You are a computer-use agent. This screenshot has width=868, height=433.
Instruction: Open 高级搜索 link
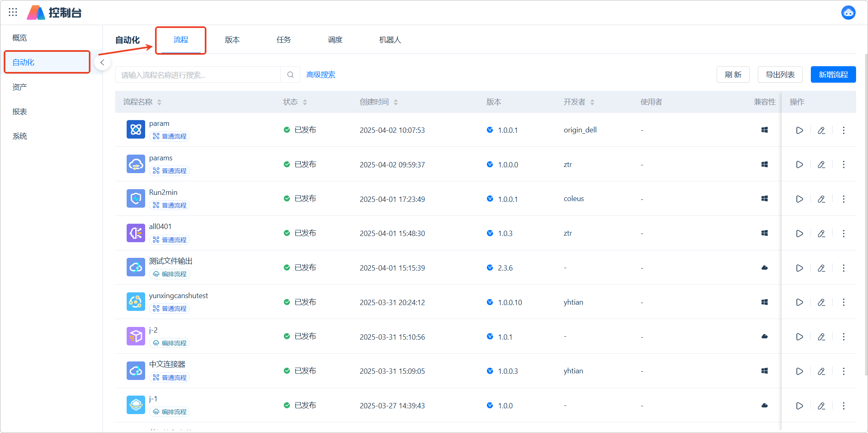(x=321, y=75)
